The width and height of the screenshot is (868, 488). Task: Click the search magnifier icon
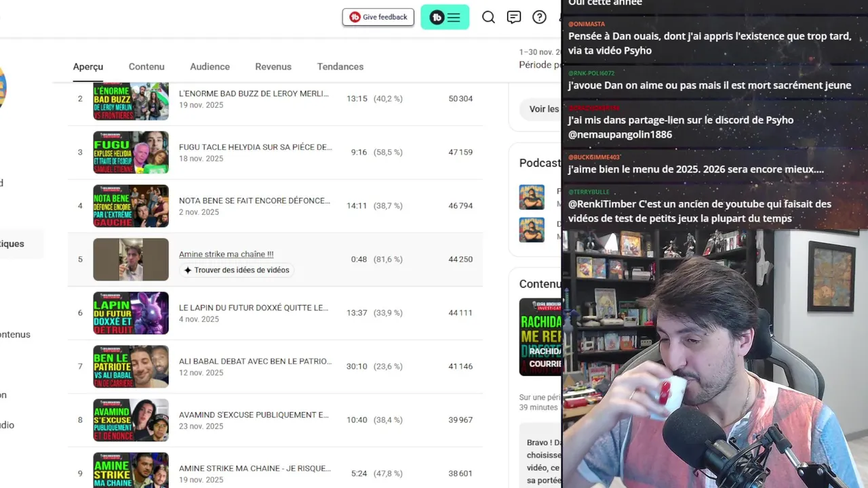(488, 18)
